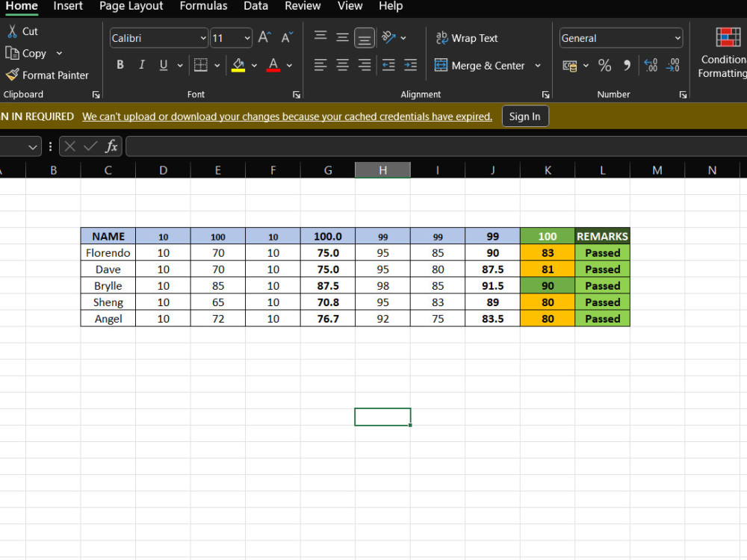Open the Calibri font name dropdown

coord(203,38)
